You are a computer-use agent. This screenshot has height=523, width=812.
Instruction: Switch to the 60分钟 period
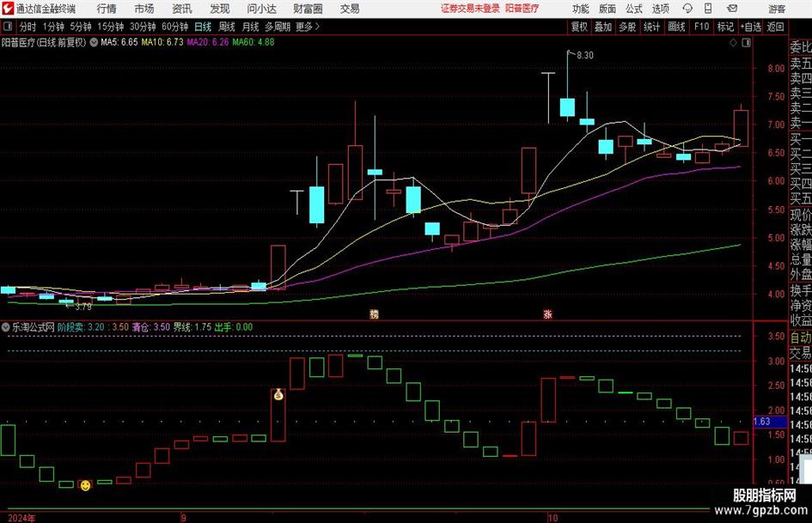click(174, 27)
